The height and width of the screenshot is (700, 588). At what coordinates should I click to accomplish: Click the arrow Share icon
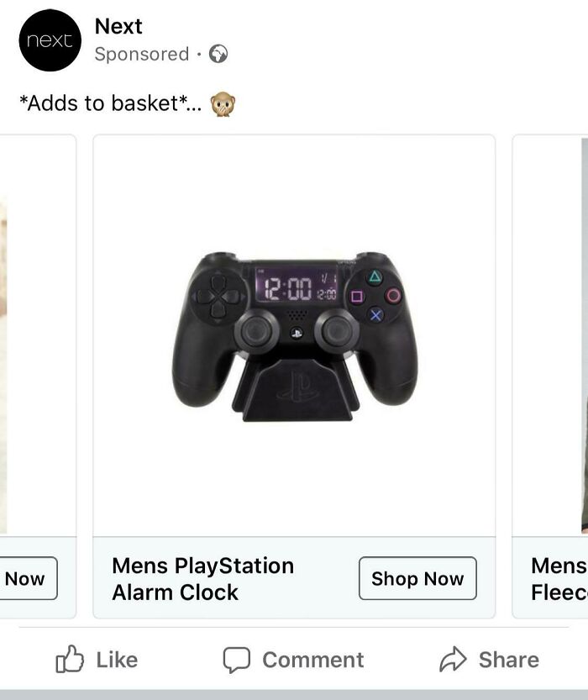pos(453,660)
